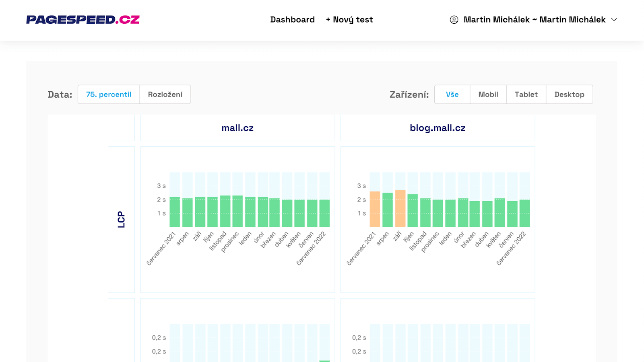Open the blog.mall.cz column header
This screenshot has height=362, width=644.
pyautogui.click(x=437, y=128)
